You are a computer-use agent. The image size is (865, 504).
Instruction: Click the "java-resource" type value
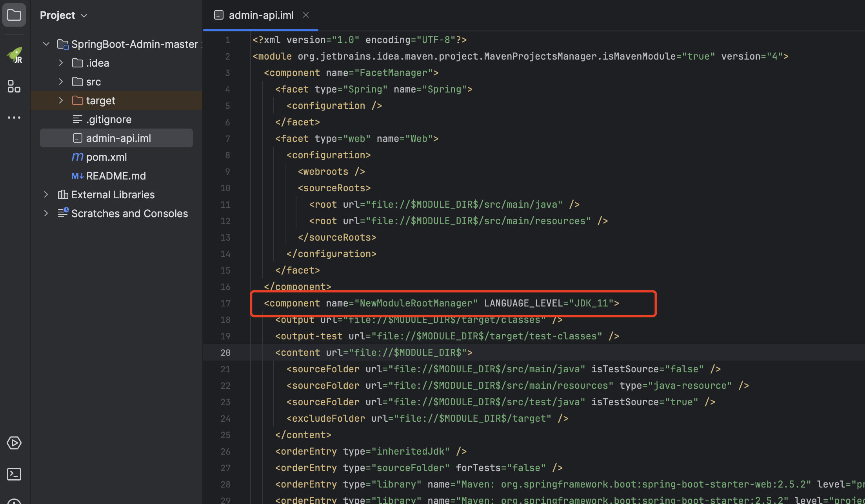[x=690, y=386]
